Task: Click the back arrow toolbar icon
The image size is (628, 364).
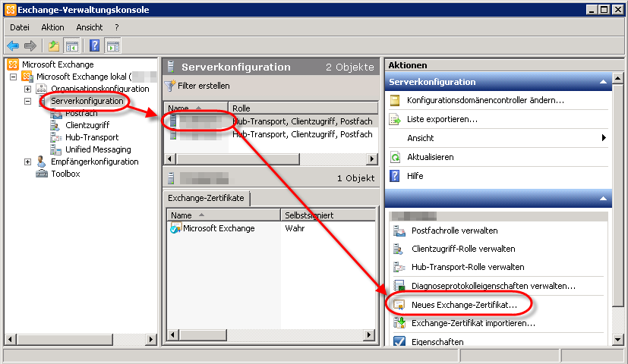Action: pyautogui.click(x=13, y=45)
